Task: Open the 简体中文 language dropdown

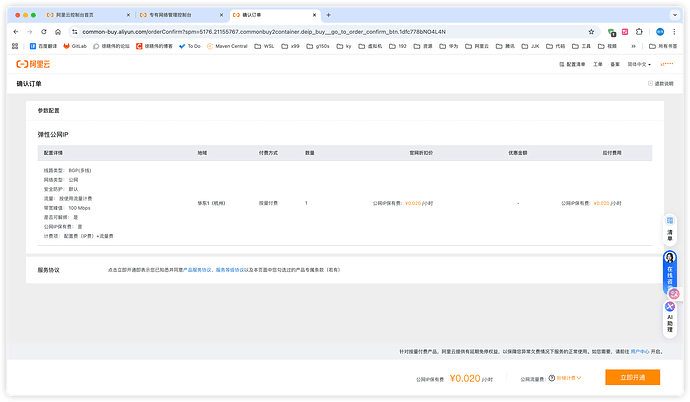Action: click(x=636, y=64)
